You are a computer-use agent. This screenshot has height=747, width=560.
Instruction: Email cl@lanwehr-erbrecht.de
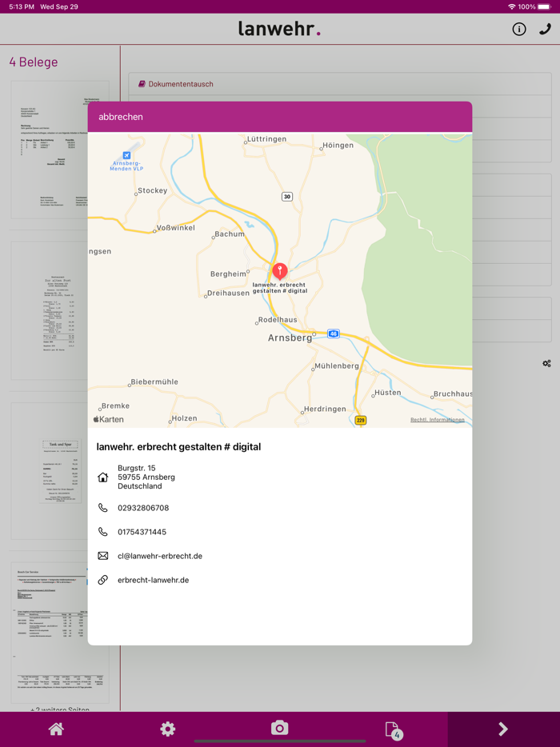tap(160, 556)
